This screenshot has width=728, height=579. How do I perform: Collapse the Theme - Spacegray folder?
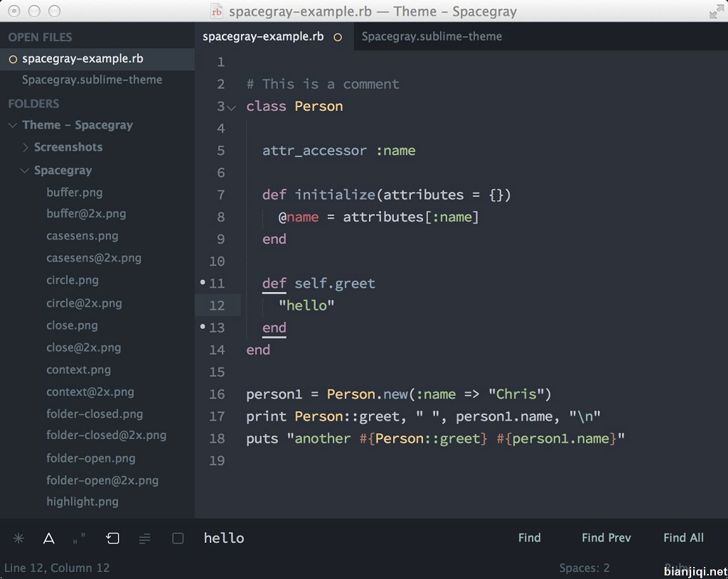(13, 125)
